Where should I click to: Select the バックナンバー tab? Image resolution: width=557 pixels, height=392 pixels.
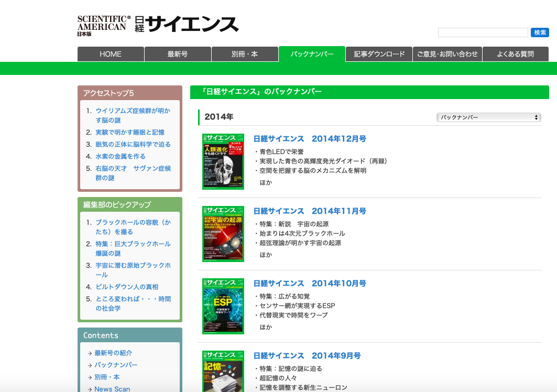(312, 54)
